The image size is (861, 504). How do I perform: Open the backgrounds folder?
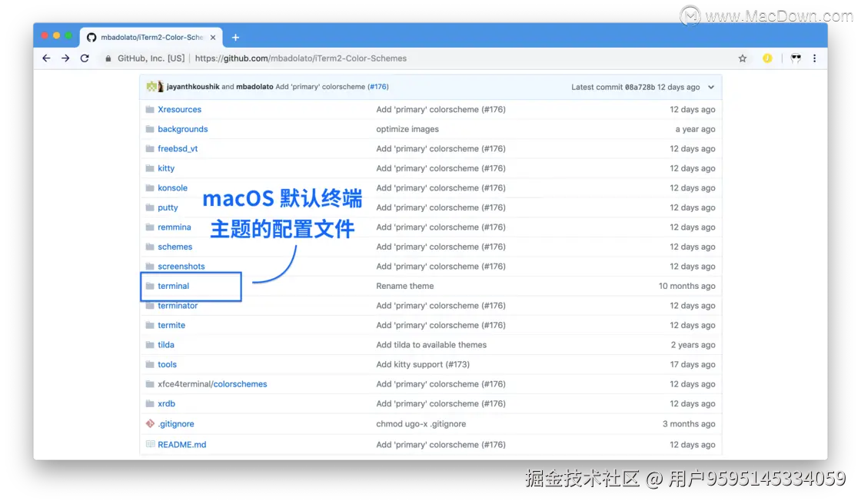pos(183,129)
